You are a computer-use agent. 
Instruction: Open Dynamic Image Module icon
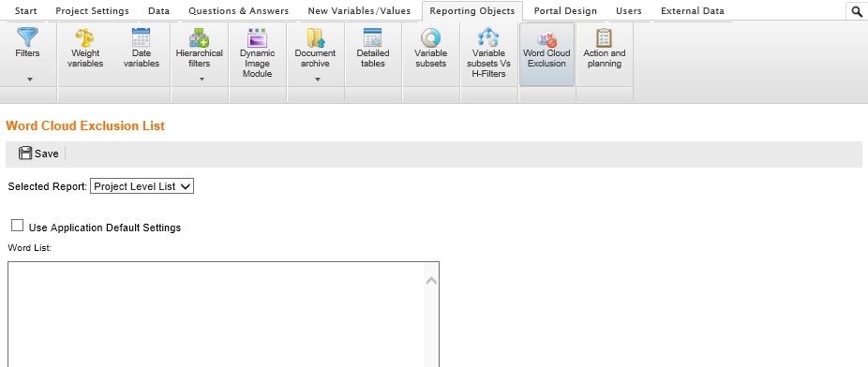pyautogui.click(x=258, y=37)
